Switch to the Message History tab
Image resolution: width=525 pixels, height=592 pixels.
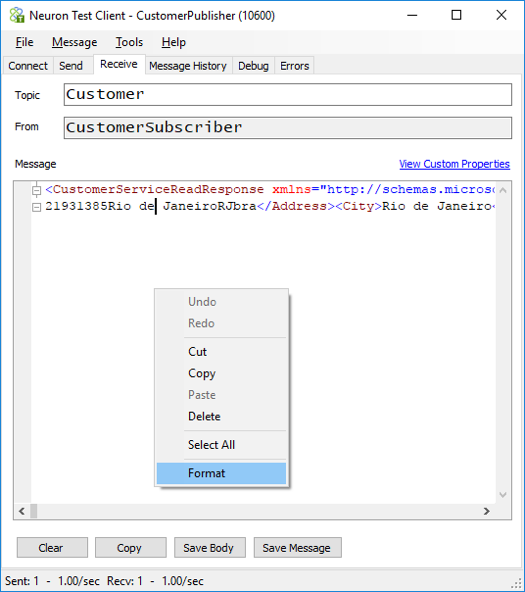click(x=188, y=66)
